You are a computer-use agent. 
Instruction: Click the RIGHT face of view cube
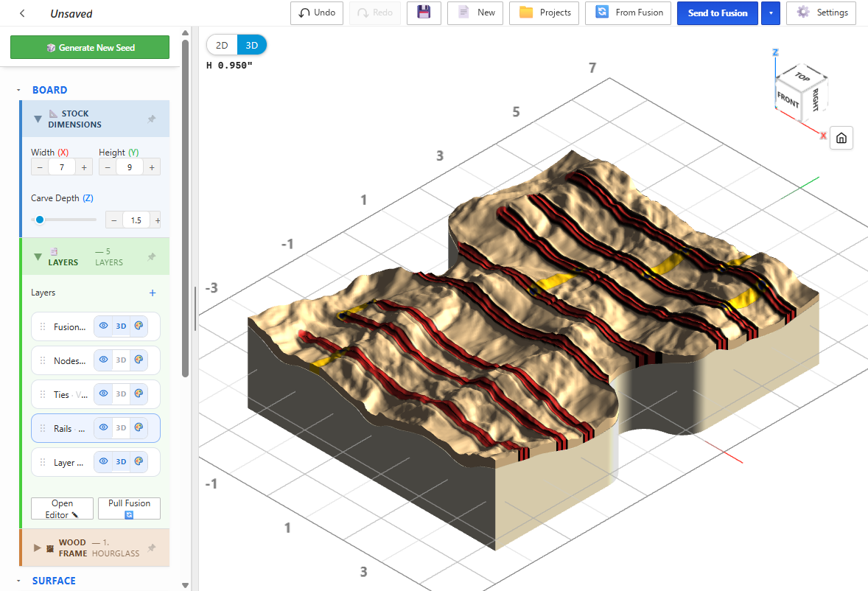pos(815,99)
